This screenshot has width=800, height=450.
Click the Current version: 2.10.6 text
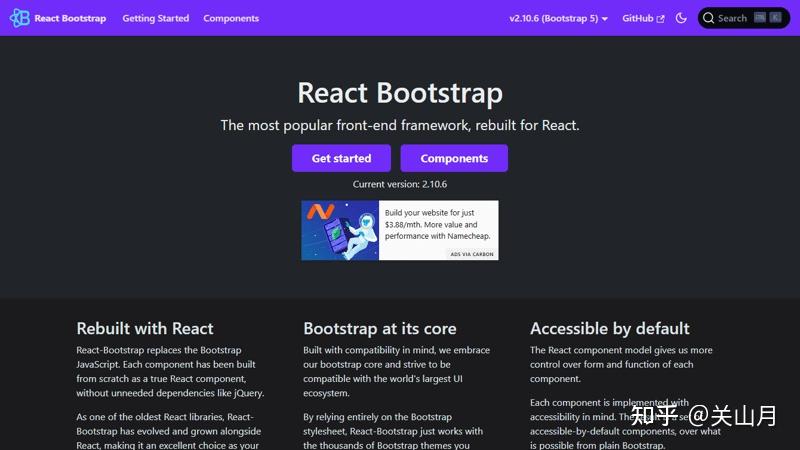click(x=400, y=184)
